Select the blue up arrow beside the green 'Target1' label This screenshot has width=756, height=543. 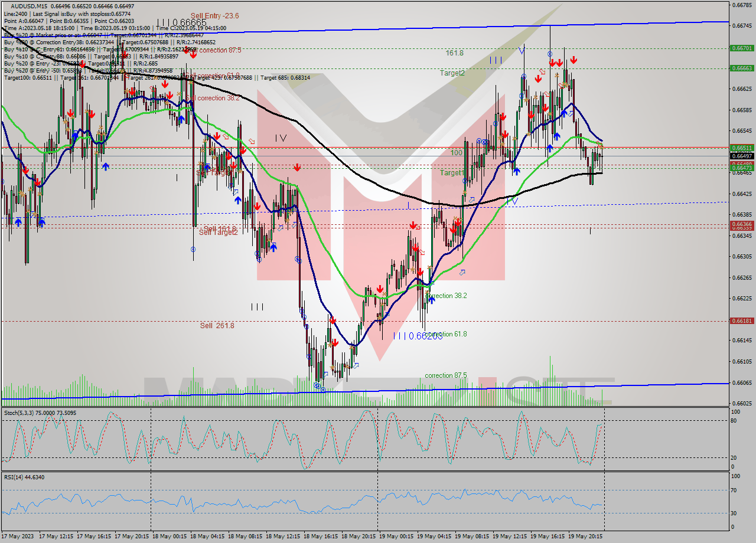516,172
